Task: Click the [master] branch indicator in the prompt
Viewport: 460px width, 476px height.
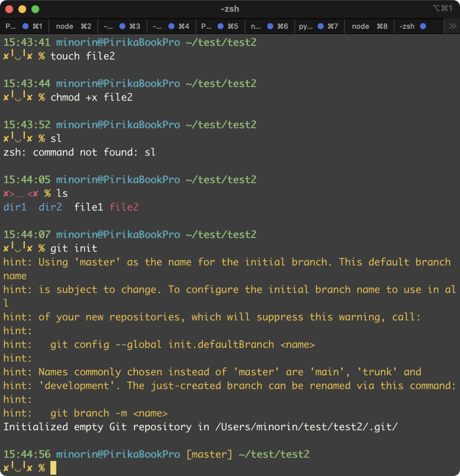Action: [x=209, y=454]
